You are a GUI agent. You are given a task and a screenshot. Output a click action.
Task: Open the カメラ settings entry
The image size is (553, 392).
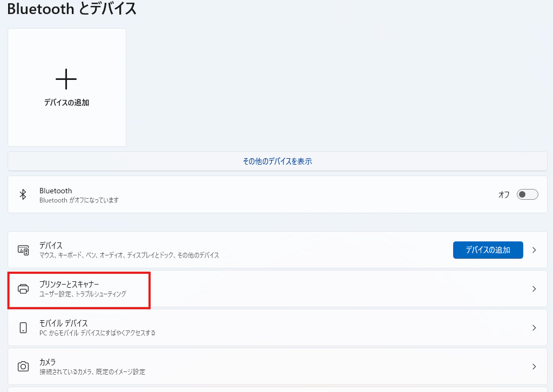click(48, 362)
